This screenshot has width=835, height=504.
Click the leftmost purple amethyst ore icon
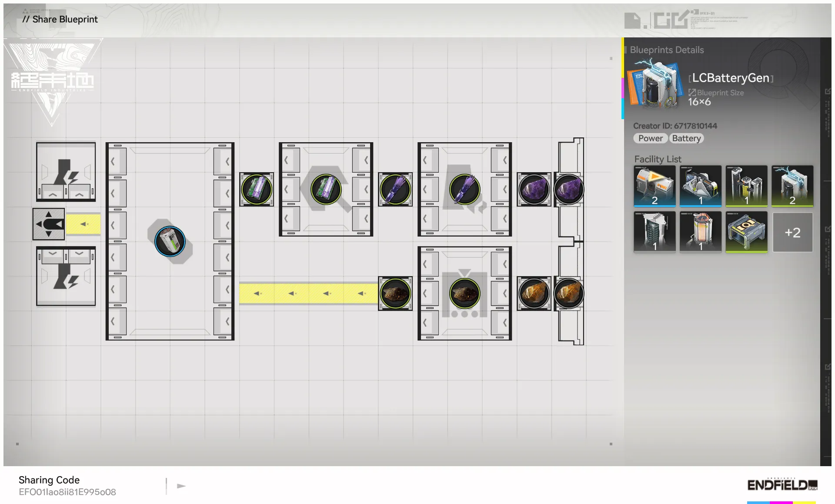click(534, 190)
